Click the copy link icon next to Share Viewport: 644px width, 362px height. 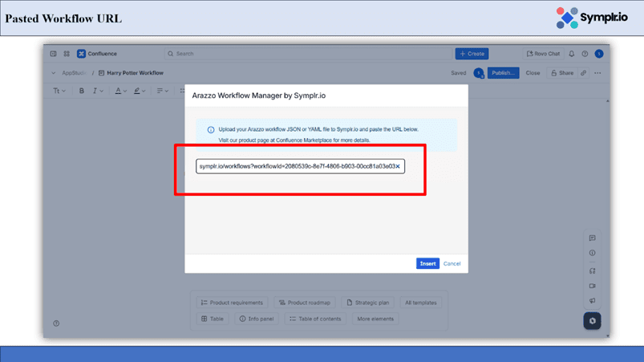(583, 73)
